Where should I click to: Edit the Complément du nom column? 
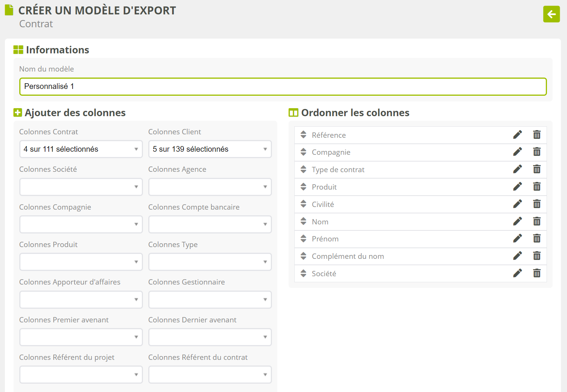tap(517, 256)
